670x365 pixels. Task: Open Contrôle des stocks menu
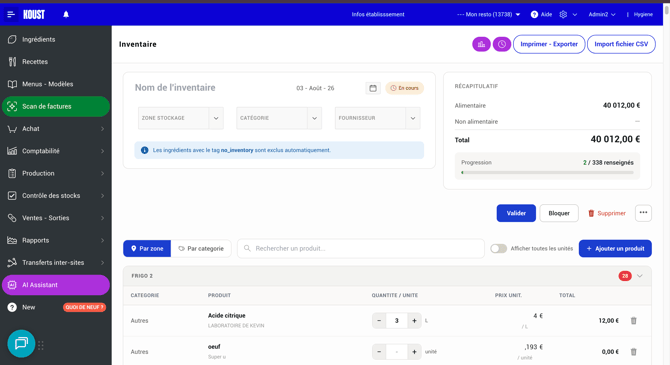click(56, 196)
